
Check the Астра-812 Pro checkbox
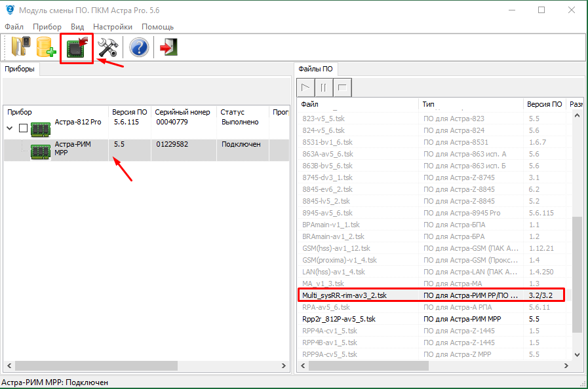pyautogui.click(x=24, y=128)
